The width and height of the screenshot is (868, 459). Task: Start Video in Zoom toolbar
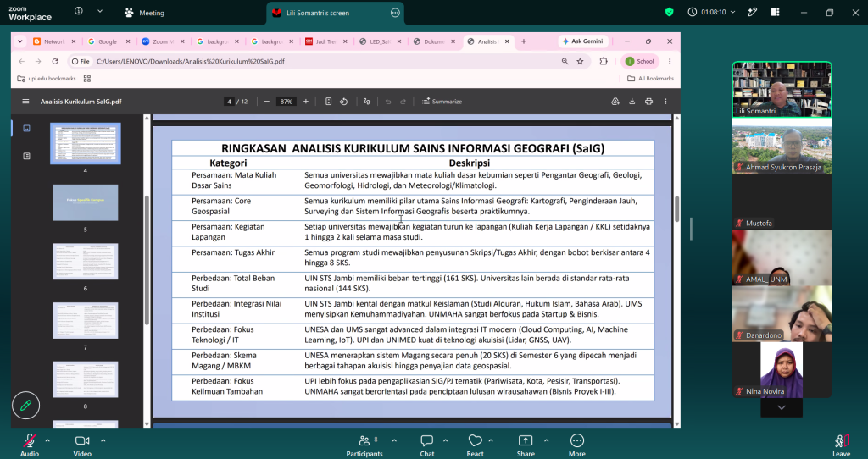point(82,445)
